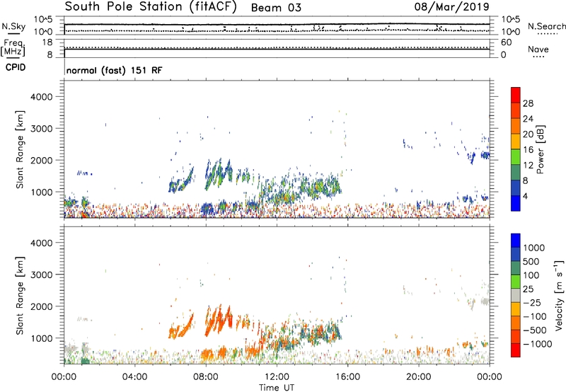Select the 'Beam 03' label
Viewport: 566px width, 392px height.
(x=276, y=8)
